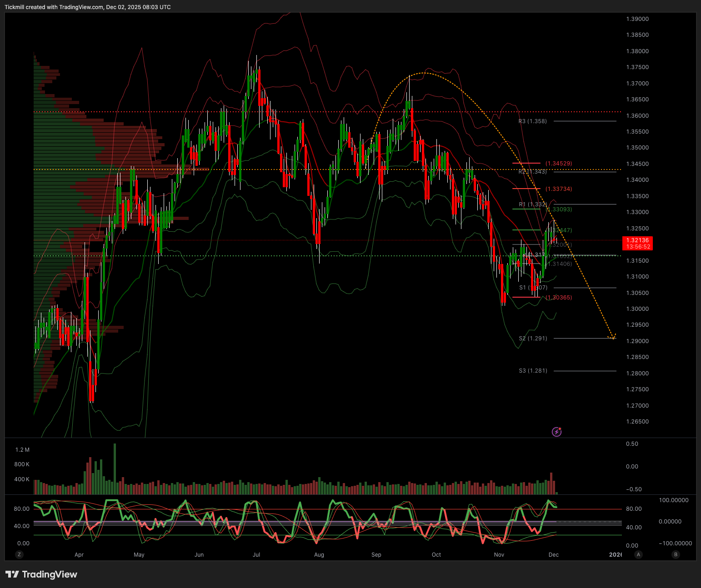Click the red (1.30365) level label
The height and width of the screenshot is (588, 701).
coord(559,298)
